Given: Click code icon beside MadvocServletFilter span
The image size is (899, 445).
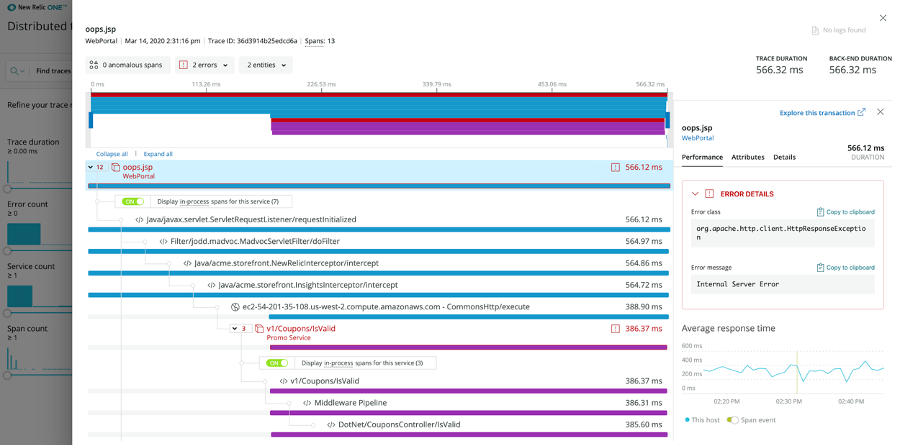Looking at the screenshot, I should click(163, 241).
